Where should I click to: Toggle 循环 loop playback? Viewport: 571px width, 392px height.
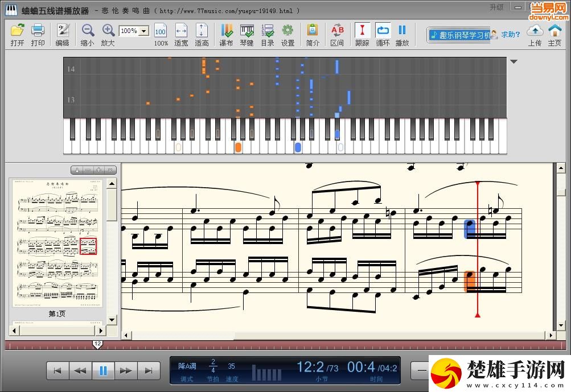point(383,35)
